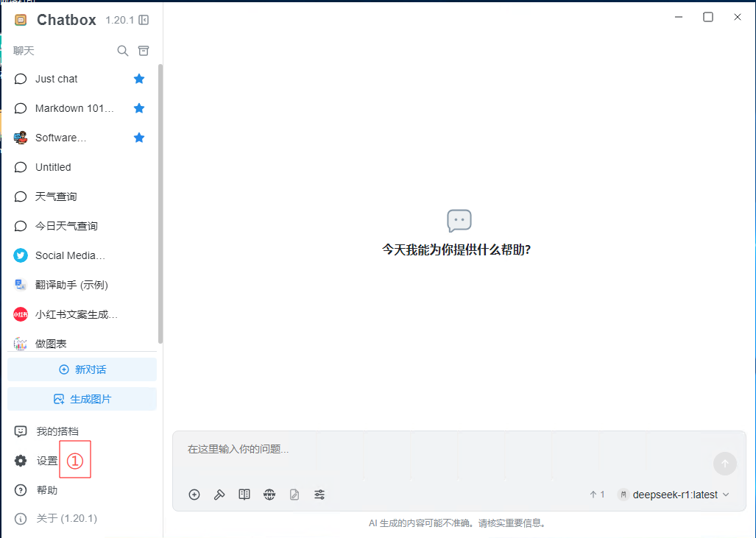This screenshot has width=756, height=538.
Task: Click the heading 今天我能为你提供什么帮助?
Action: tap(456, 249)
